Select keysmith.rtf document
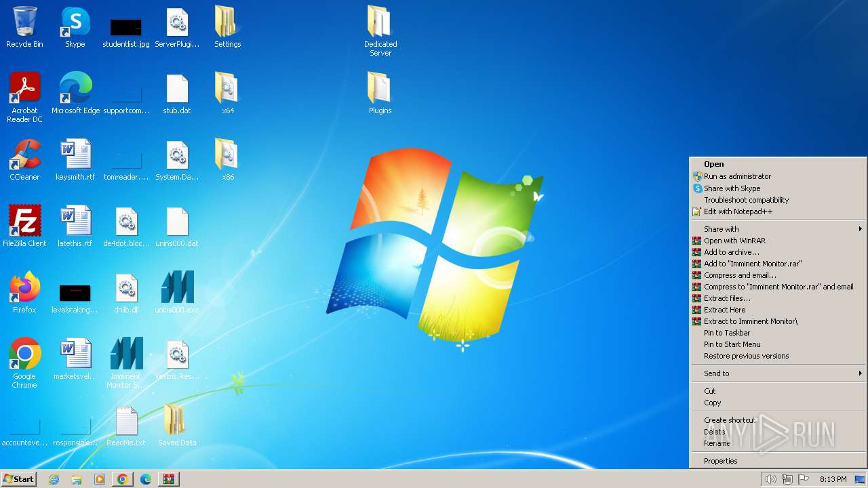 pos(75,160)
